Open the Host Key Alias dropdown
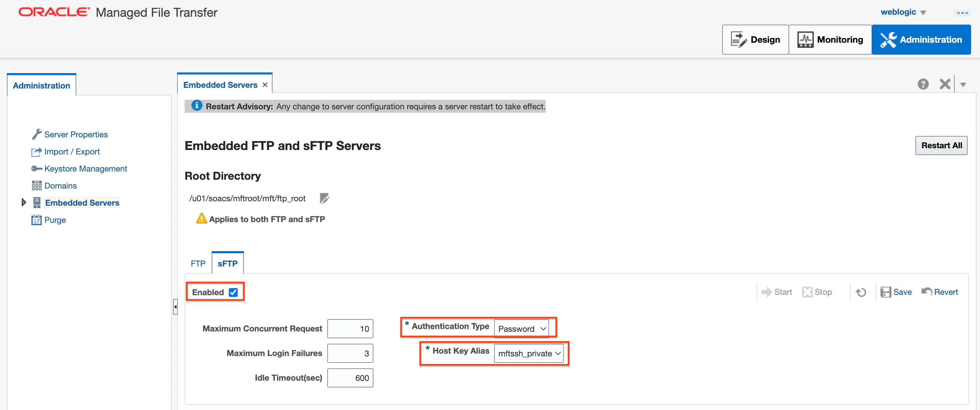Image resolution: width=980 pixels, height=410 pixels. (528, 353)
